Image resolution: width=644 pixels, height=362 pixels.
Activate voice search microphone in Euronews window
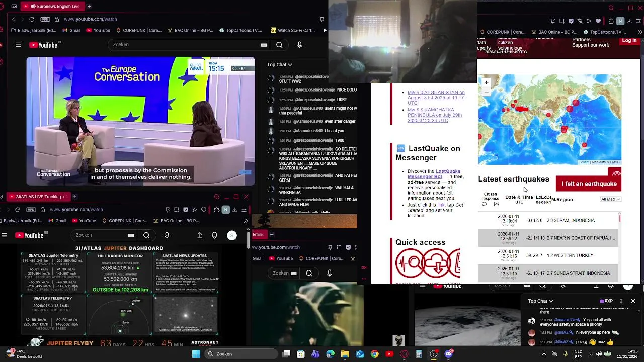point(300,45)
